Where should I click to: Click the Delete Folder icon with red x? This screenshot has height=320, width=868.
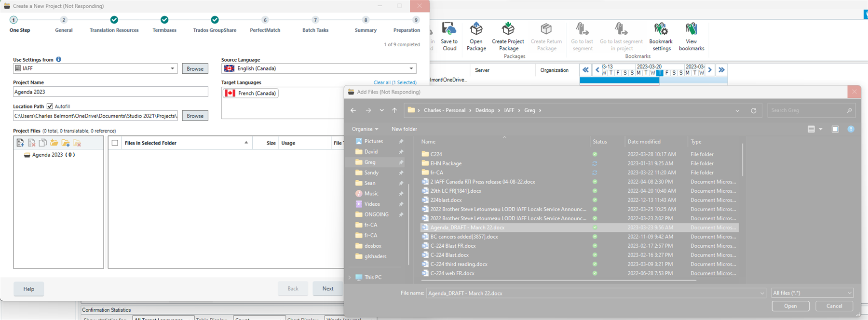point(77,143)
